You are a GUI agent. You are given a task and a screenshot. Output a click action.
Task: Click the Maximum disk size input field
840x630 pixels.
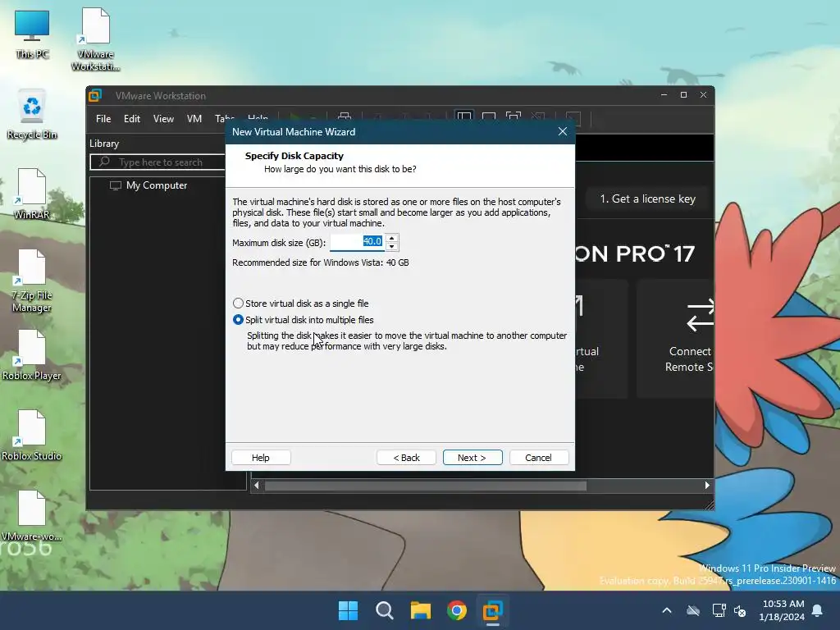coord(358,242)
